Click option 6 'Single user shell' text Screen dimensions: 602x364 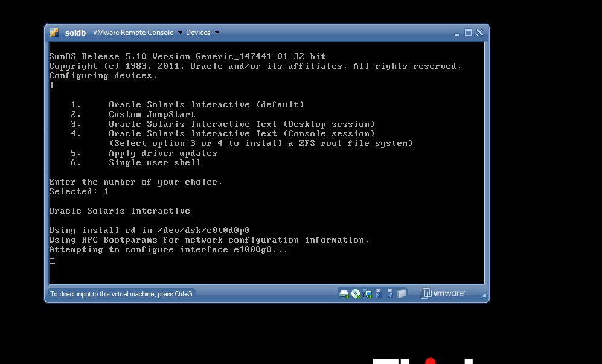[x=155, y=162]
